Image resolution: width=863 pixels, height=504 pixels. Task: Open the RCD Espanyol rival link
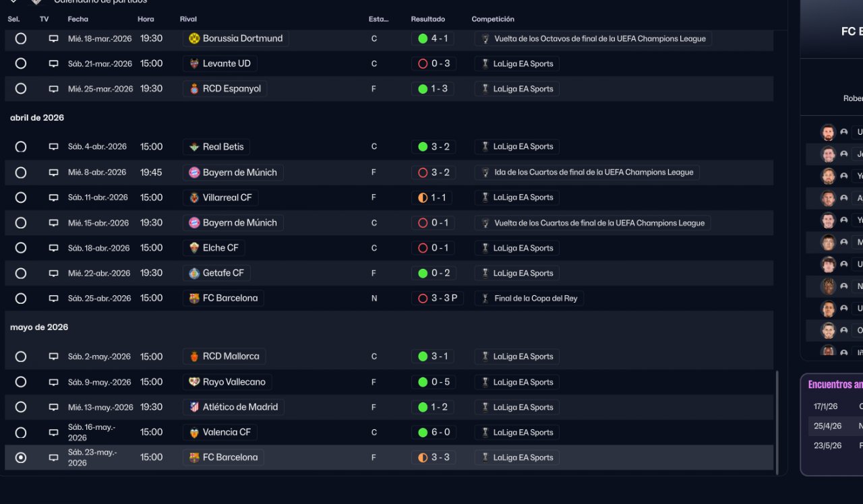click(231, 89)
